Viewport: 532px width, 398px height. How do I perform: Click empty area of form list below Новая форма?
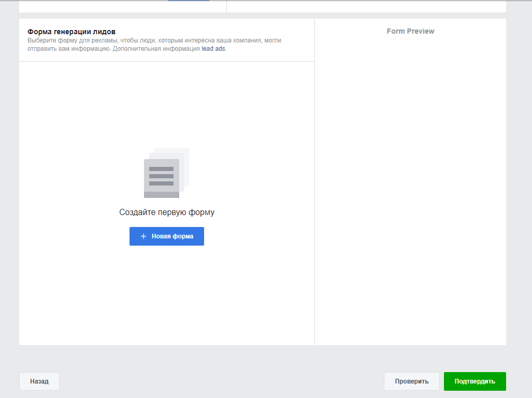pos(166,295)
